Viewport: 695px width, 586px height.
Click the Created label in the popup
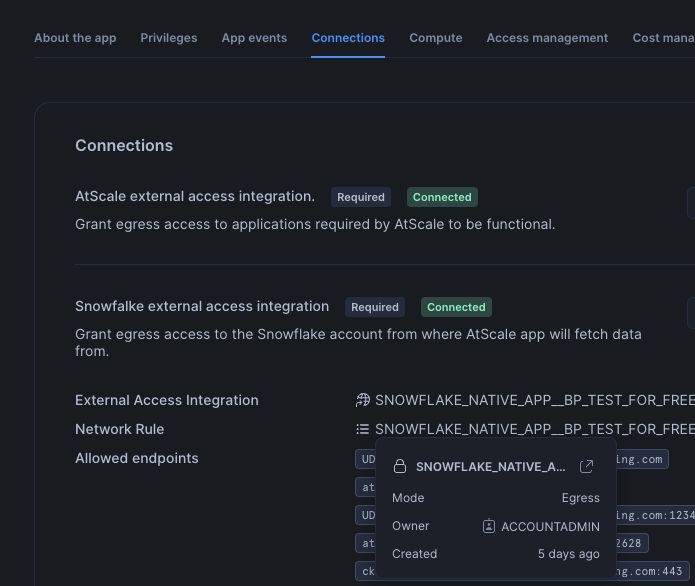coord(415,554)
